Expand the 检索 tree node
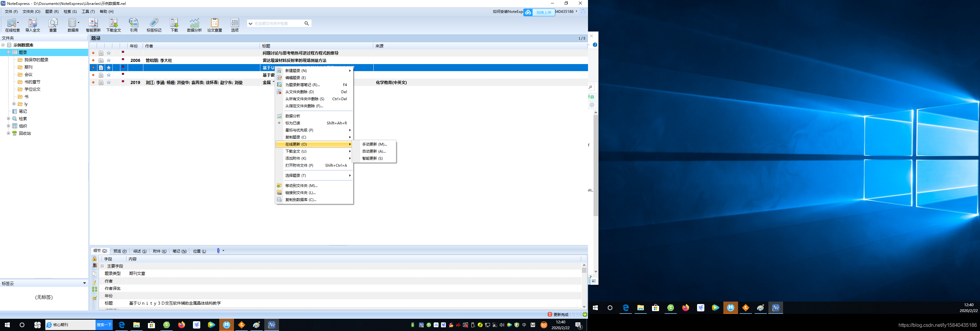This screenshot has width=980, height=331. coord(8,119)
